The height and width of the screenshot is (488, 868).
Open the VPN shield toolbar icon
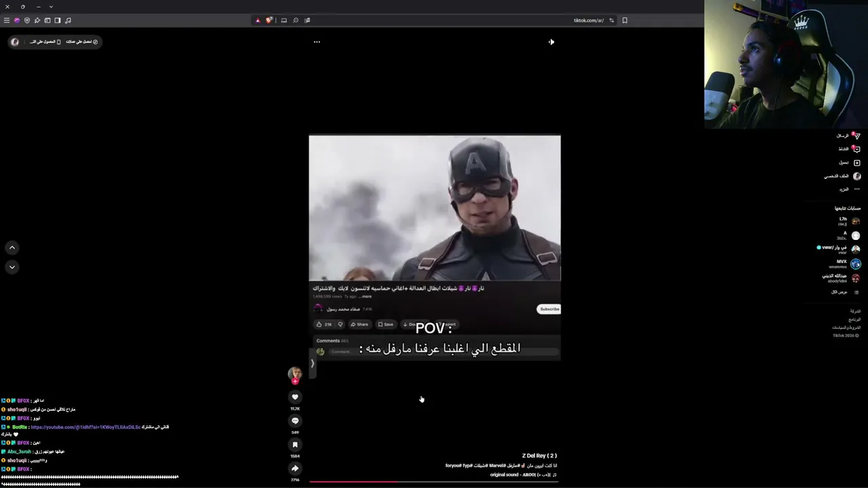(27, 20)
